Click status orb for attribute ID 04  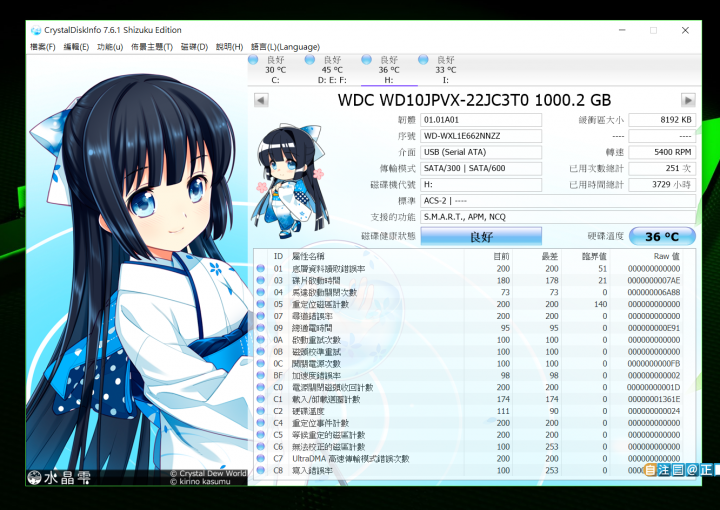click(261, 292)
